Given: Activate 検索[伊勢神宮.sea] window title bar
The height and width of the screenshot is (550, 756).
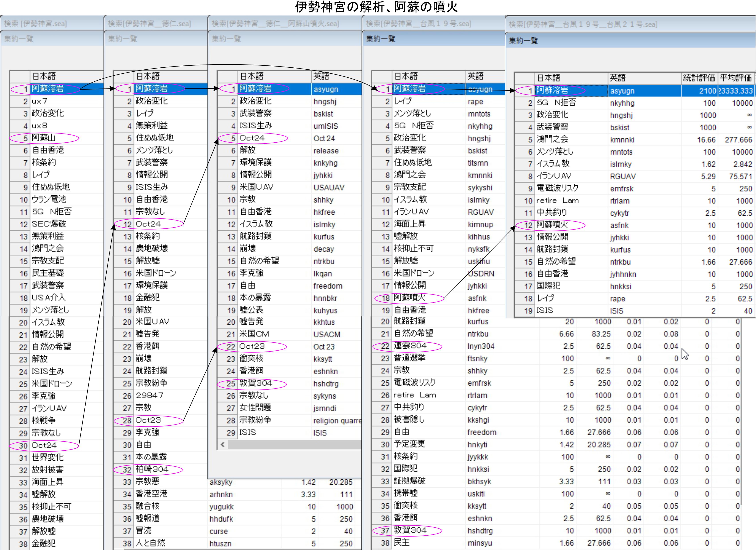Looking at the screenshot, I should click(x=36, y=24).
